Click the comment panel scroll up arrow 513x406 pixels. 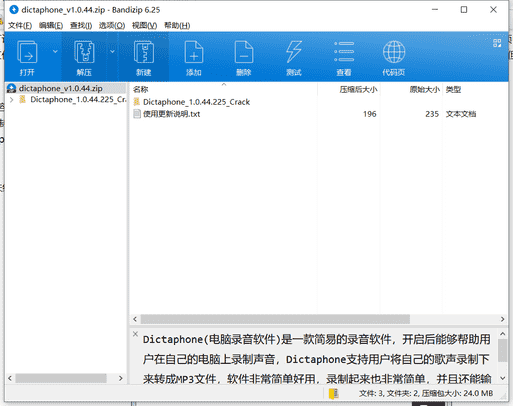502,334
